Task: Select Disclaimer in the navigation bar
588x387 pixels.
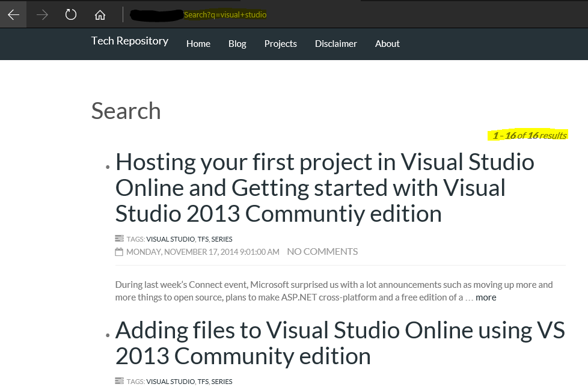Action: point(336,44)
